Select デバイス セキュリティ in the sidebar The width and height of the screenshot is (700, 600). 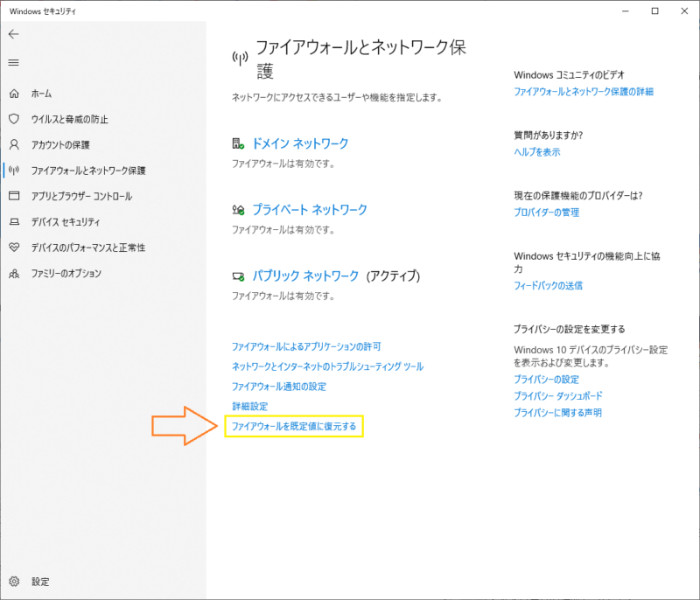pyautogui.click(x=65, y=221)
